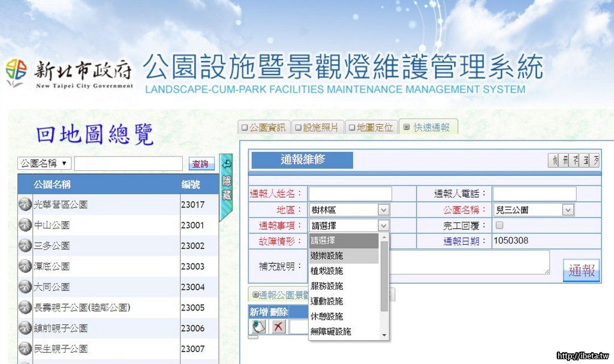Open the 公園名稱 search-type dropdown
614x364 pixels.
pos(44,163)
